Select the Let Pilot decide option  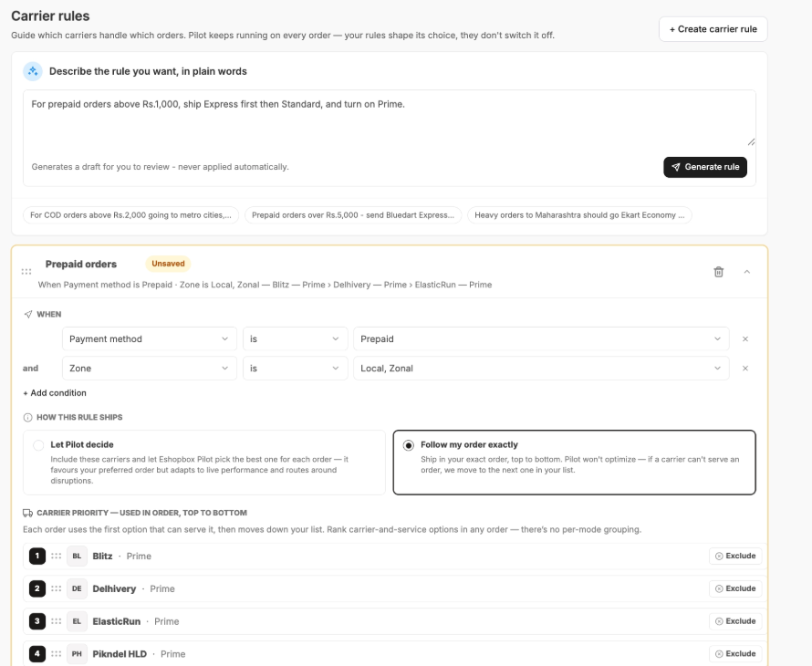(204, 463)
